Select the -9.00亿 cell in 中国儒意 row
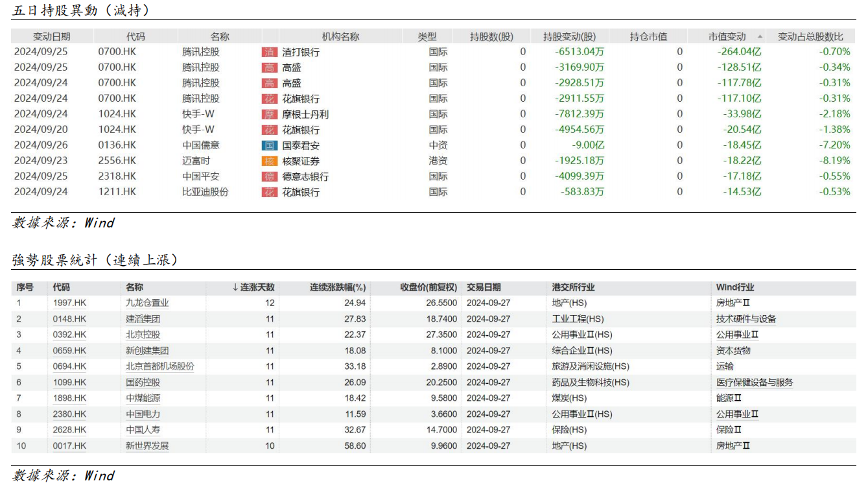 [x=587, y=145]
